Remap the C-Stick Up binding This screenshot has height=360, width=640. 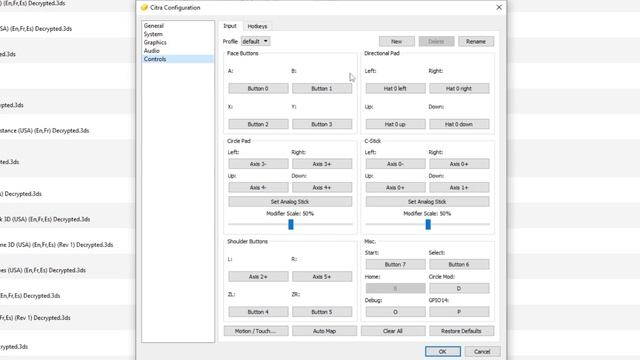[x=395, y=187]
